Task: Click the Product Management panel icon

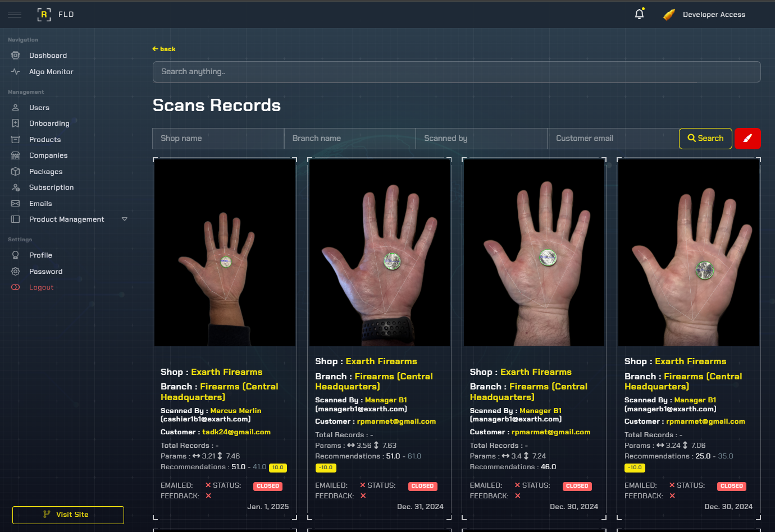Action: 16,219
